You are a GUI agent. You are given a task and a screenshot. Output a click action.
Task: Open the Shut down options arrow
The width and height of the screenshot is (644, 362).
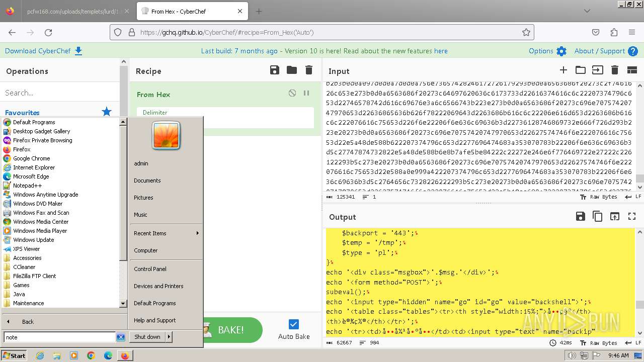pos(169,337)
